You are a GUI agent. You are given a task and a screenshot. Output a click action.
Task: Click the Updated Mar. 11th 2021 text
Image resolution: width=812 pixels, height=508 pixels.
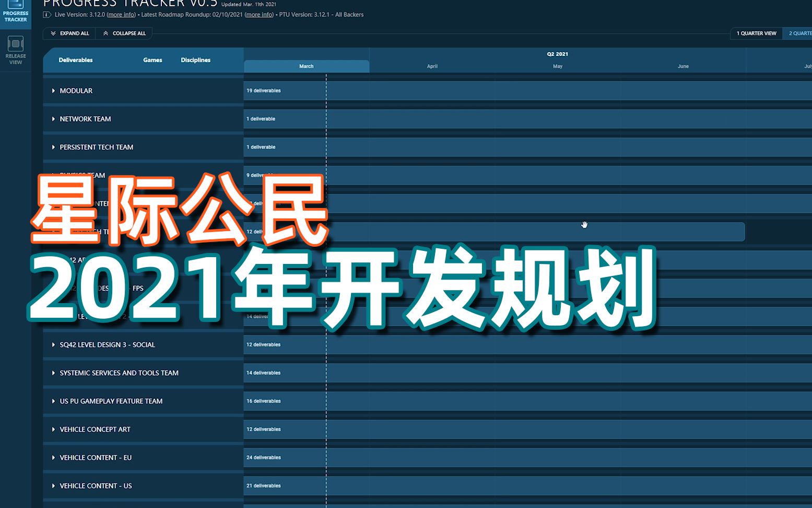tap(249, 4)
